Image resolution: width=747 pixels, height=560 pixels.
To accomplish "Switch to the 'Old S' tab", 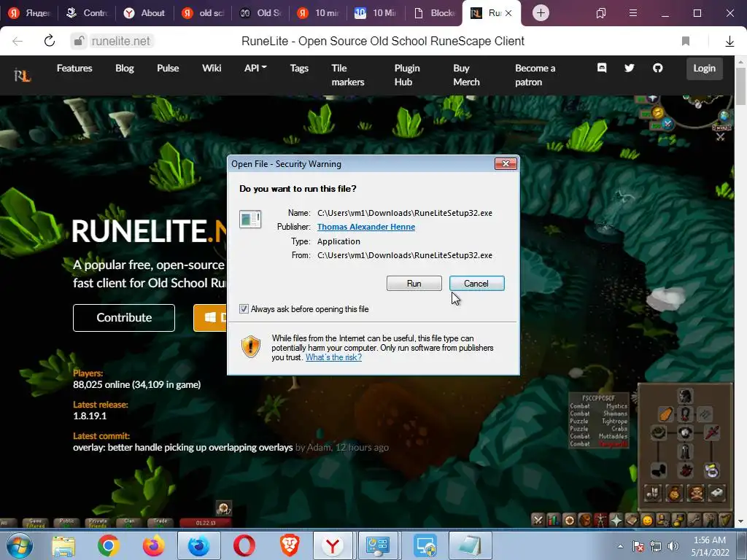I will pos(260,13).
